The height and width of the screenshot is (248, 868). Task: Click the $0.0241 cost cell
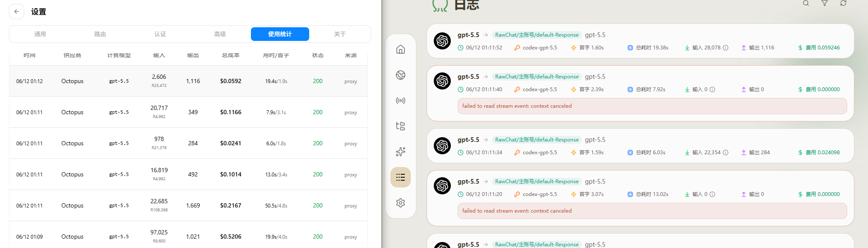tap(231, 143)
